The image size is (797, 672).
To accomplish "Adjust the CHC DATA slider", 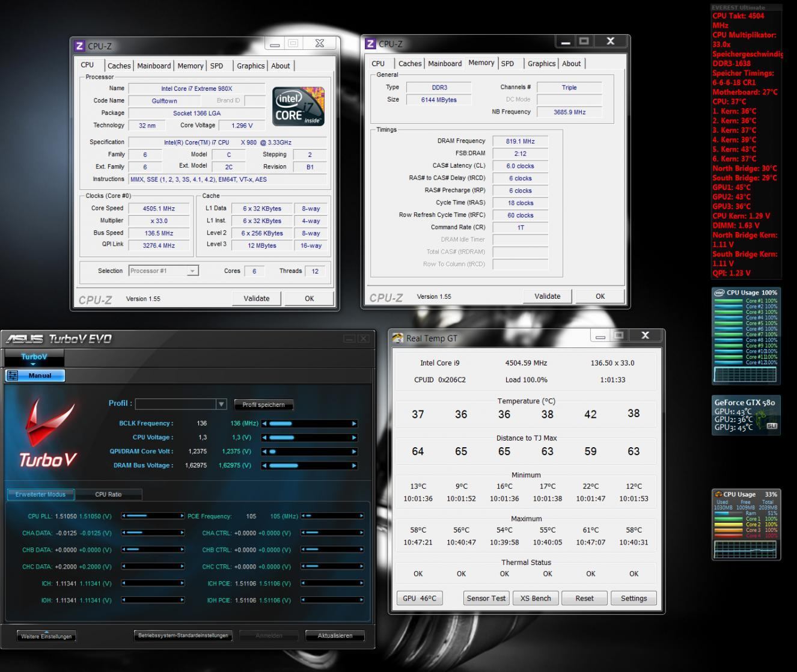I will tap(153, 566).
